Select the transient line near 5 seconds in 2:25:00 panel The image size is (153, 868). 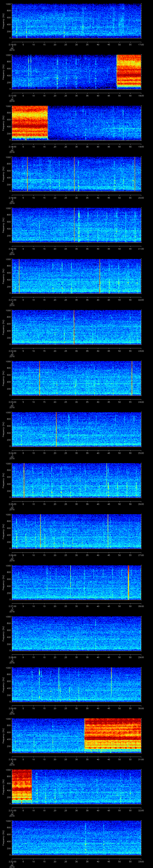(x=24, y=480)
